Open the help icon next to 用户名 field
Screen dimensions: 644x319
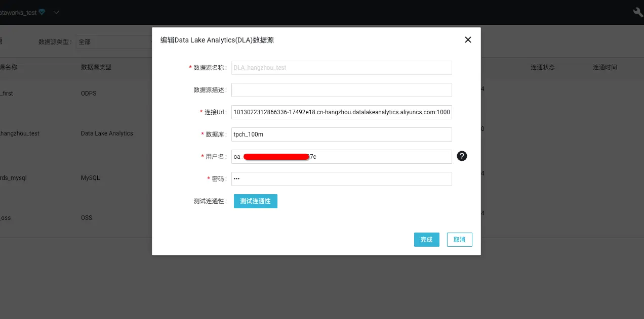coord(462,156)
